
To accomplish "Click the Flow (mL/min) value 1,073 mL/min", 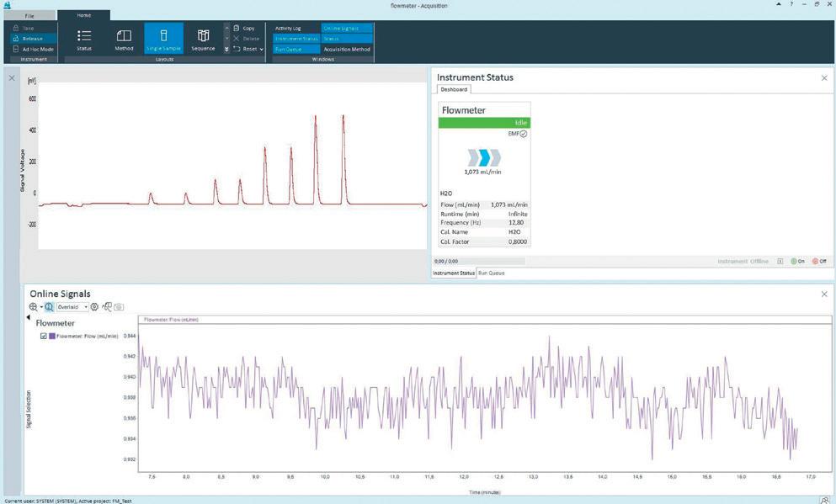I will click(509, 204).
